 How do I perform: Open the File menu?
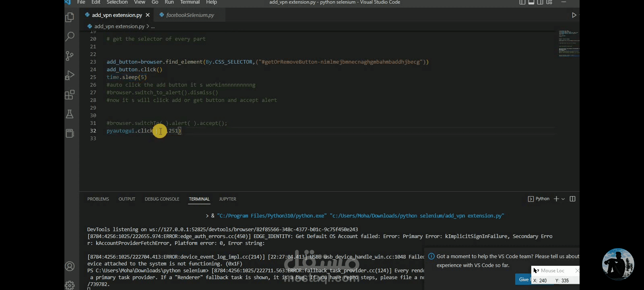[81, 2]
